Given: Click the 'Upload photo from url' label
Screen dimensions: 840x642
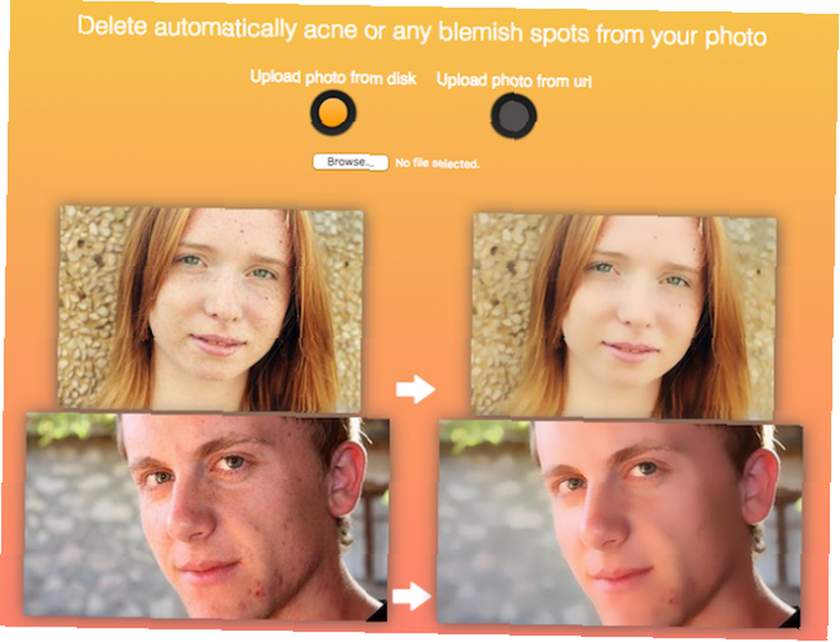Looking at the screenshot, I should pyautogui.click(x=514, y=81).
